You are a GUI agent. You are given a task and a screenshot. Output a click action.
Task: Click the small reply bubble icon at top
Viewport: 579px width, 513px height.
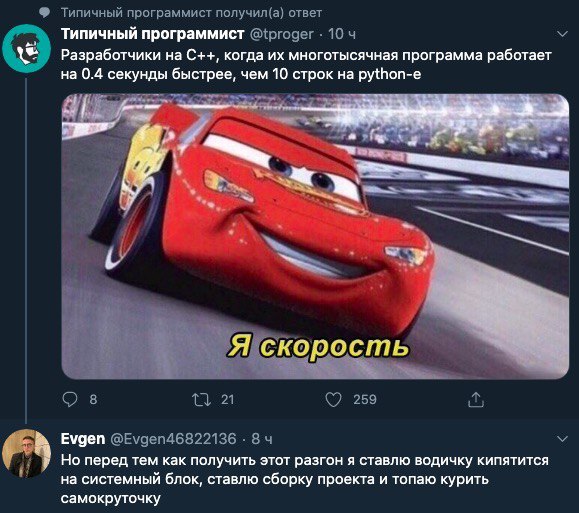pyautogui.click(x=45, y=13)
